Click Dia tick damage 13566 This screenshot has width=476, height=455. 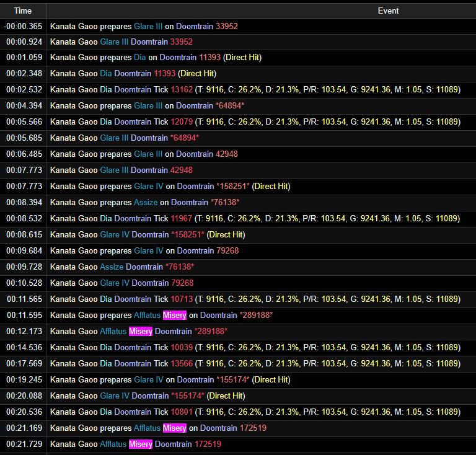tap(182, 363)
